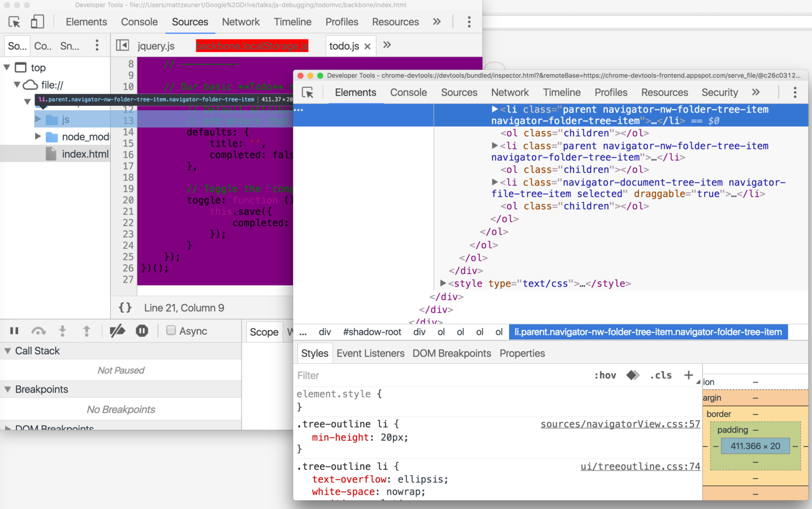Hide the navigator pane toggle icon

(123, 45)
